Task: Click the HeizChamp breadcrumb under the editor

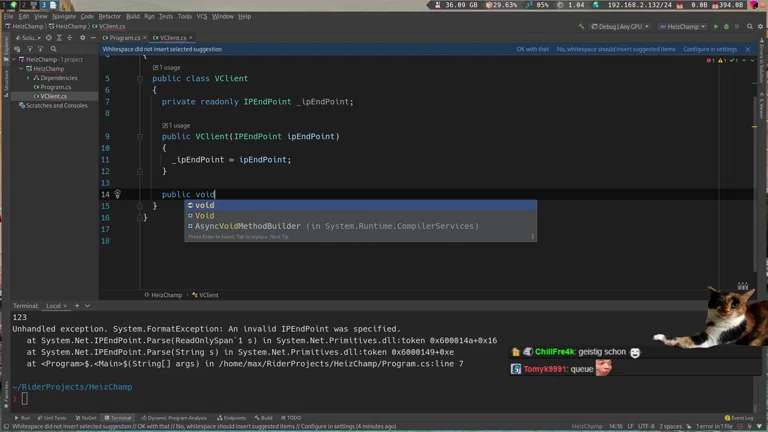Action: click(163, 295)
